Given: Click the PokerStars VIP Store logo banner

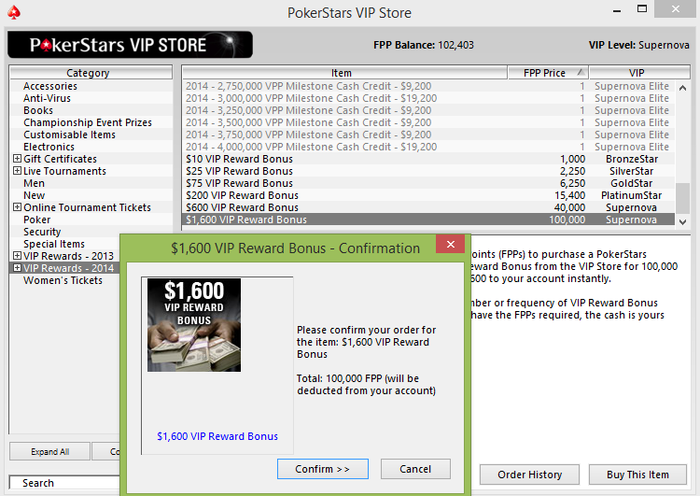Looking at the screenshot, I should coord(130,45).
